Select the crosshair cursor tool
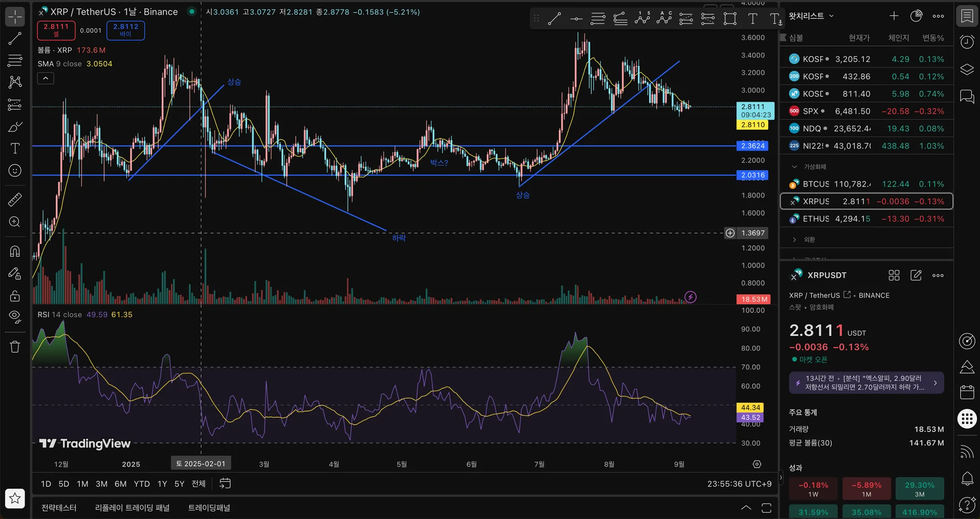The height and width of the screenshot is (519, 980). point(15,16)
